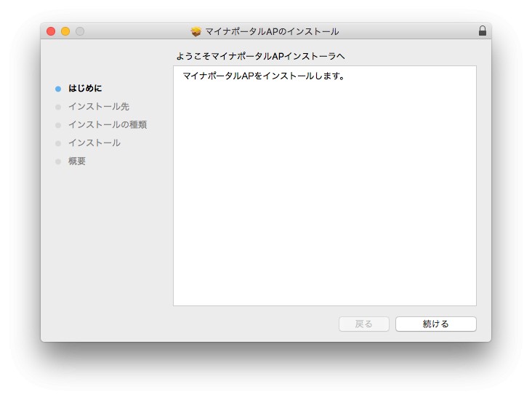Click the gray bullet beside インストールの種類
532x400 pixels.
[58, 125]
